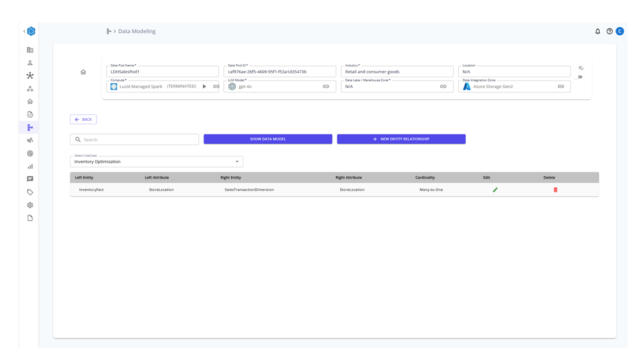Click the link icon in Data Lake field
642x364 pixels.
click(443, 87)
